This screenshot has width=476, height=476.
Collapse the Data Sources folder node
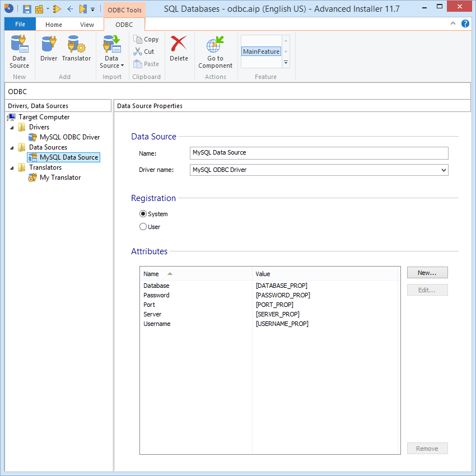pos(12,148)
